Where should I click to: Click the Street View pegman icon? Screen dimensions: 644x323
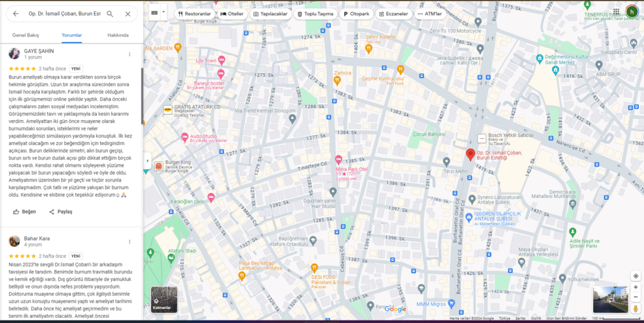click(635, 309)
